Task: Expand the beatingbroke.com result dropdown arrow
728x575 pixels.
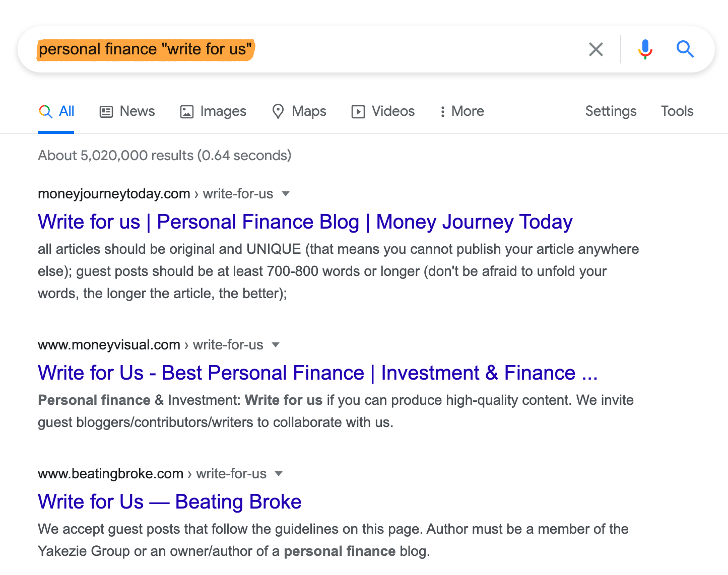Action: pos(279,474)
